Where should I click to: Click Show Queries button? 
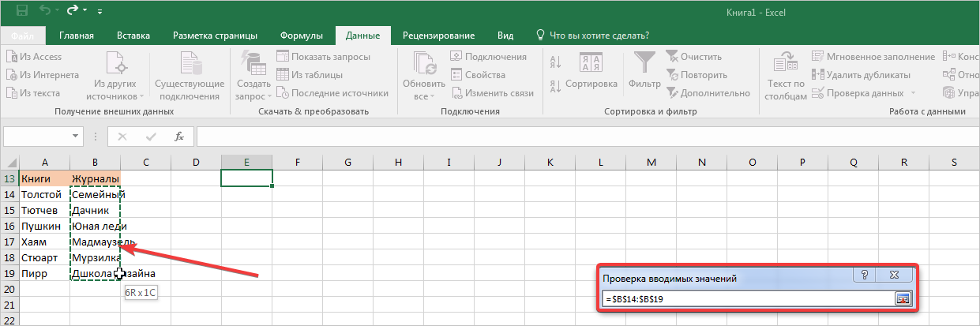[332, 57]
